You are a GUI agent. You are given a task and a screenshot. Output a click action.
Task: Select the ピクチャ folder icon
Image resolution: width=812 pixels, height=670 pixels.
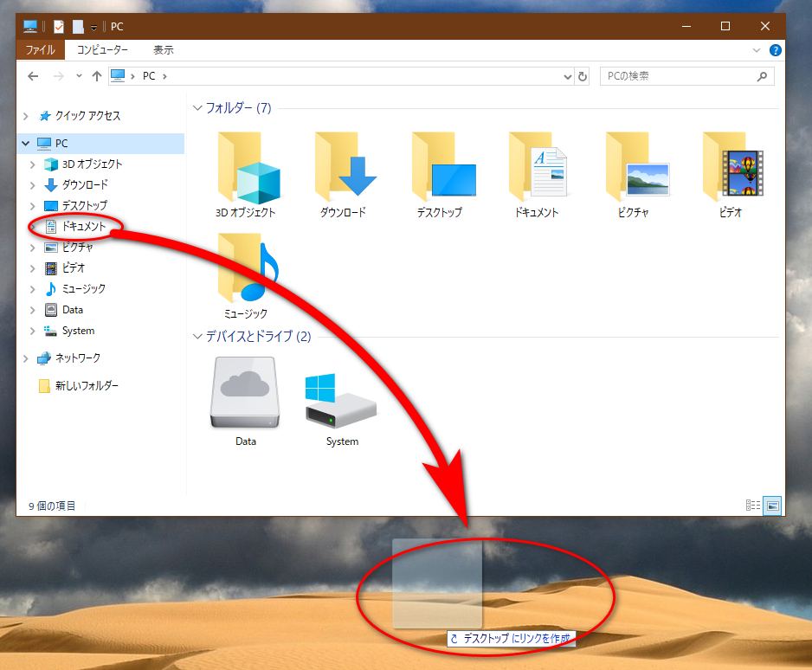click(635, 168)
